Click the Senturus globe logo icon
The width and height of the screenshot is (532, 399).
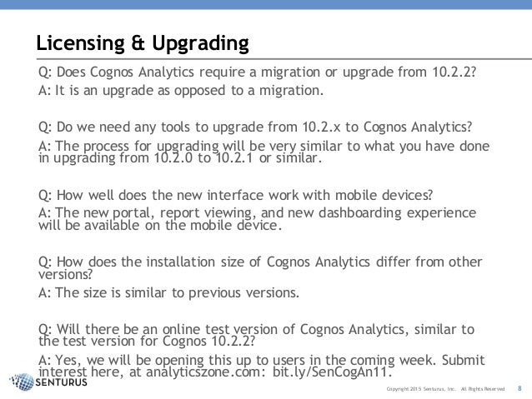22,382
